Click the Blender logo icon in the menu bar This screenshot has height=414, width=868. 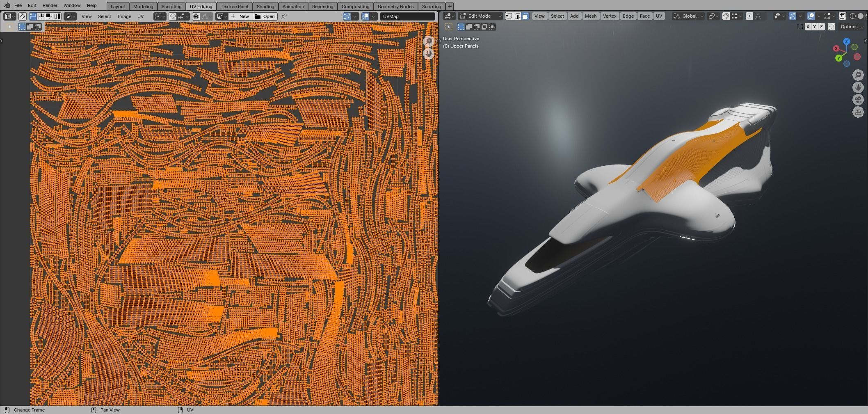click(7, 5)
